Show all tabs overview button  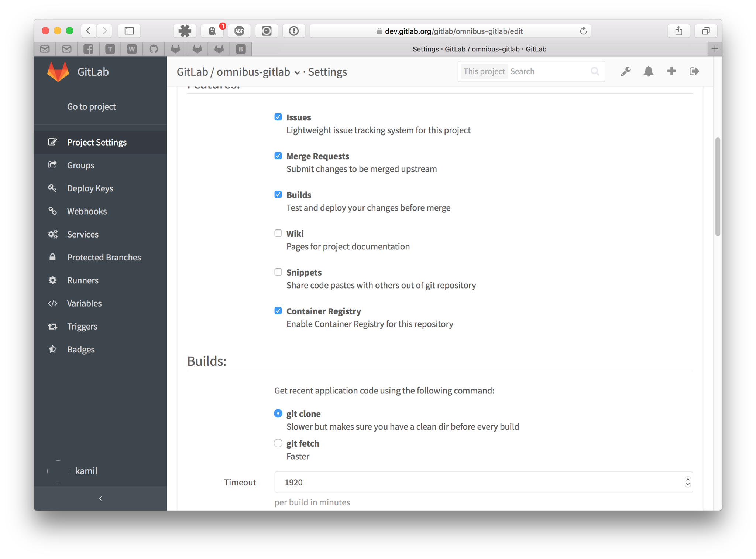click(x=706, y=31)
